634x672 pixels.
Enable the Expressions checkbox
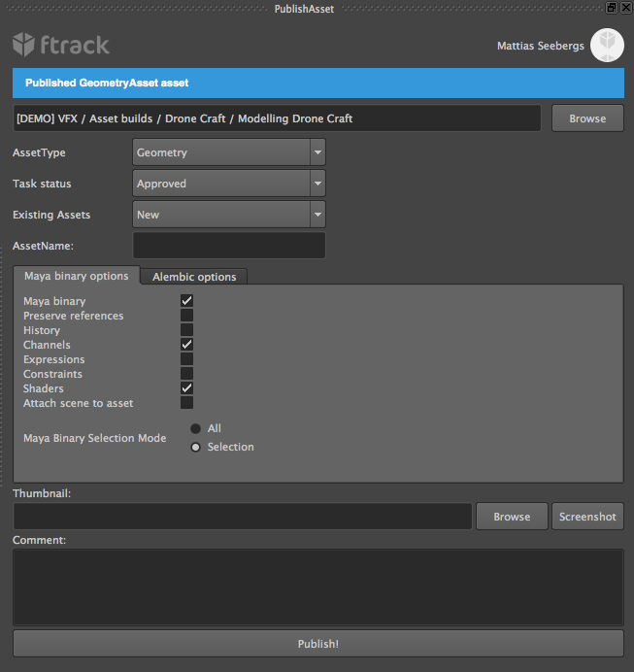point(186,359)
